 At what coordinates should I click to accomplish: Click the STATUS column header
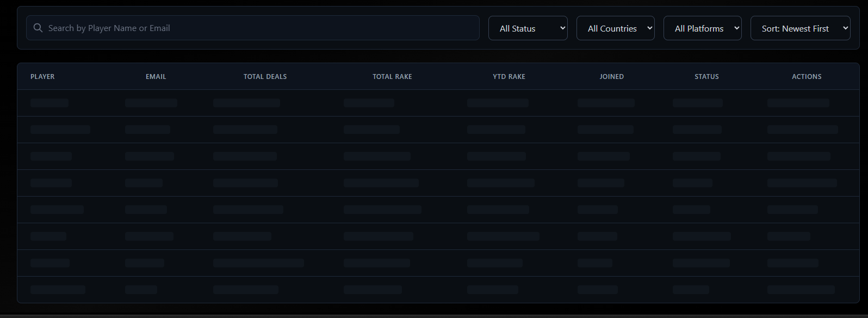707,77
